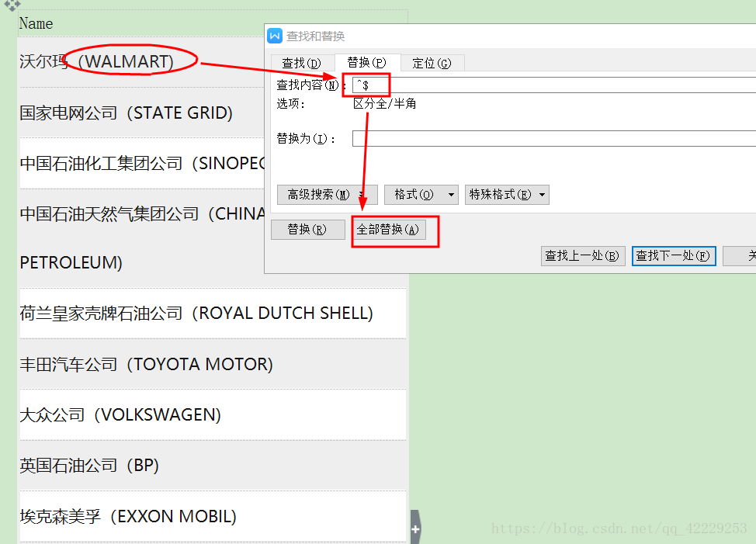Click the WPS logo icon in the dialog title
The width and height of the screenshot is (756, 544).
click(x=275, y=36)
